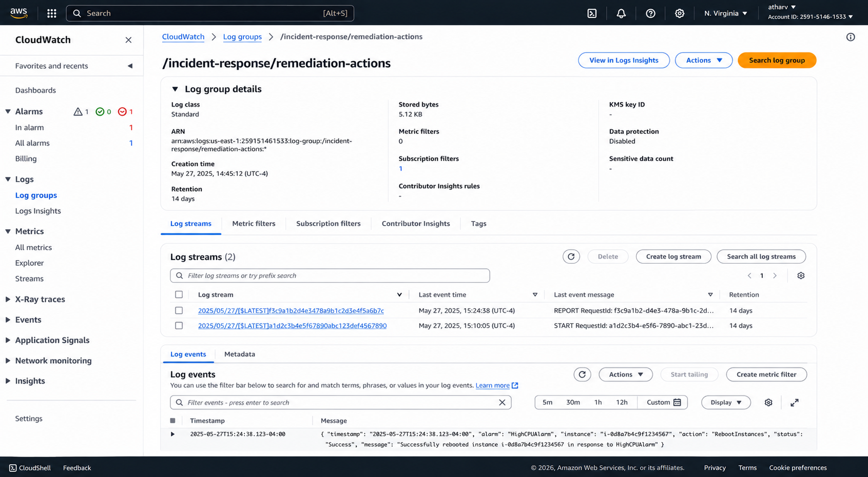868x477 pixels.
Task: Open the Actions dropdown for log group
Action: pyautogui.click(x=703, y=60)
